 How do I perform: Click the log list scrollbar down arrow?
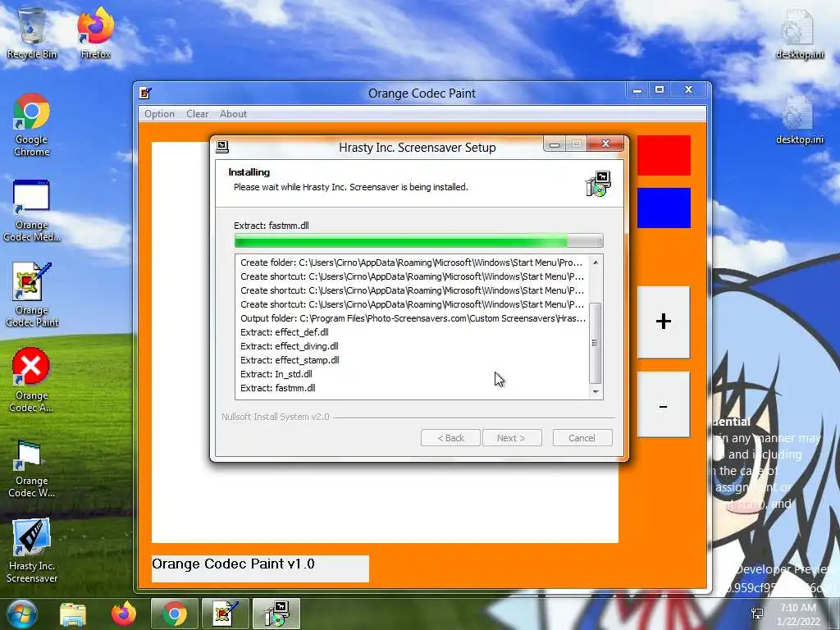[x=596, y=392]
